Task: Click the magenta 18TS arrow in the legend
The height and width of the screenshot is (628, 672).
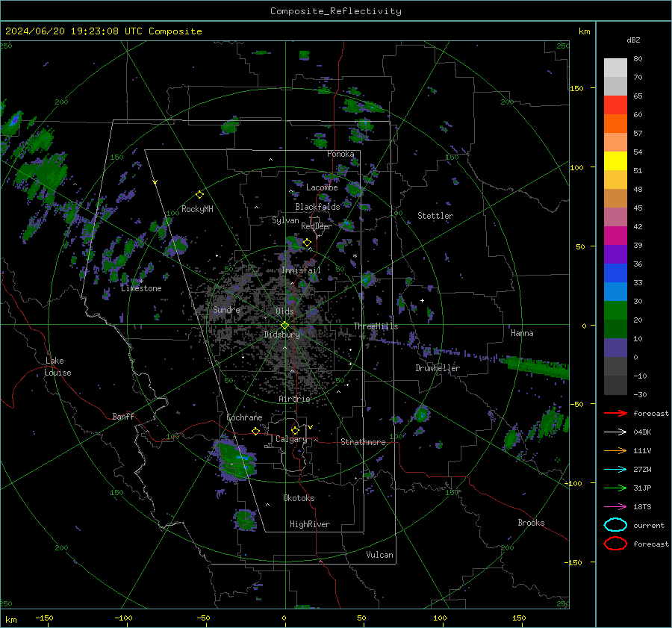Action: [615, 506]
